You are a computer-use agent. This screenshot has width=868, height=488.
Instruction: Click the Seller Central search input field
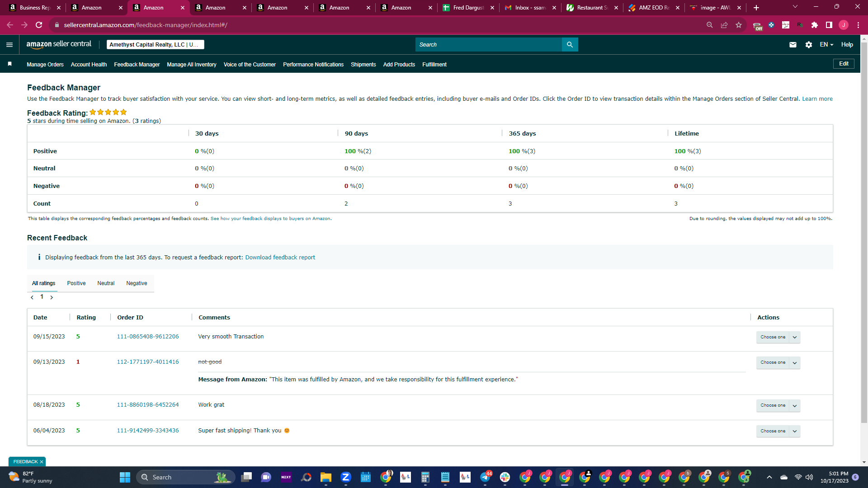pos(489,45)
